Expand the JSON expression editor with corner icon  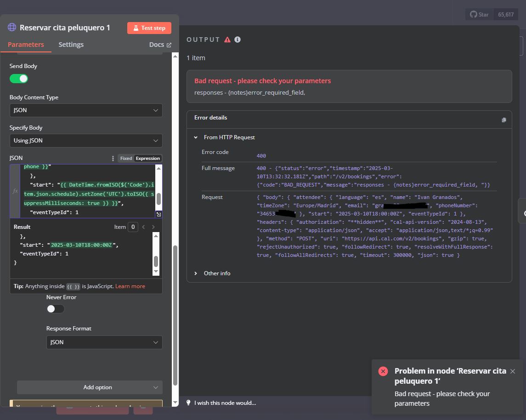tap(158, 214)
